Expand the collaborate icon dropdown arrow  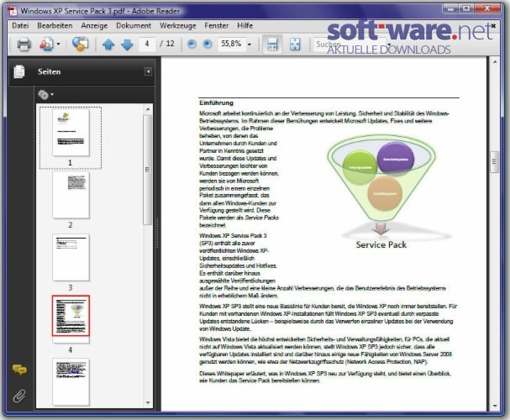58,44
